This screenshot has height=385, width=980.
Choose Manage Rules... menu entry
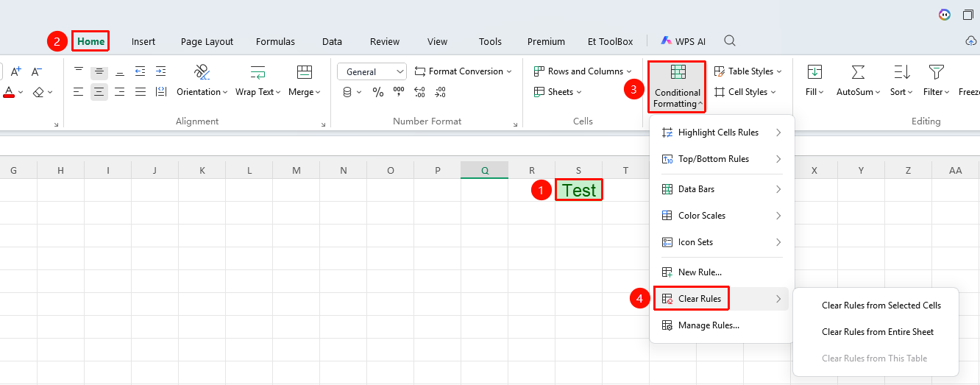pos(722,325)
